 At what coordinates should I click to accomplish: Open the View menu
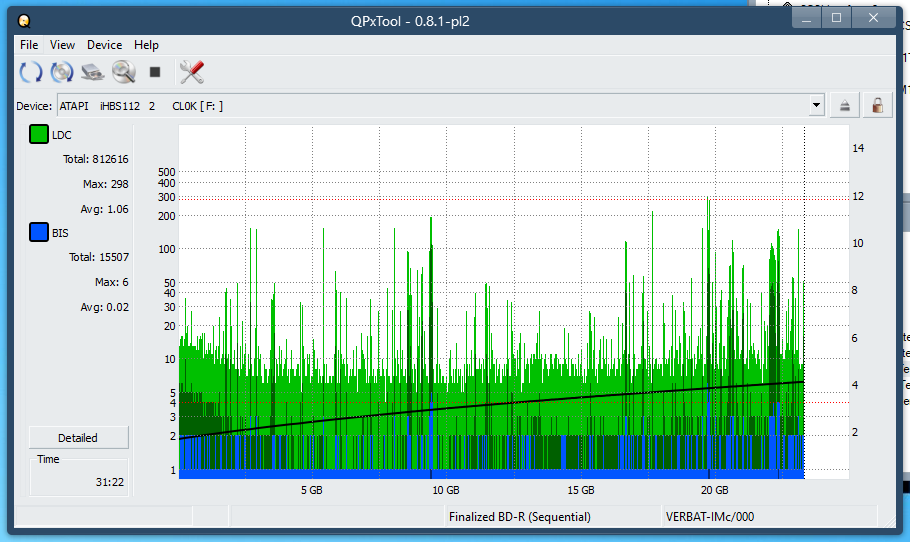62,45
